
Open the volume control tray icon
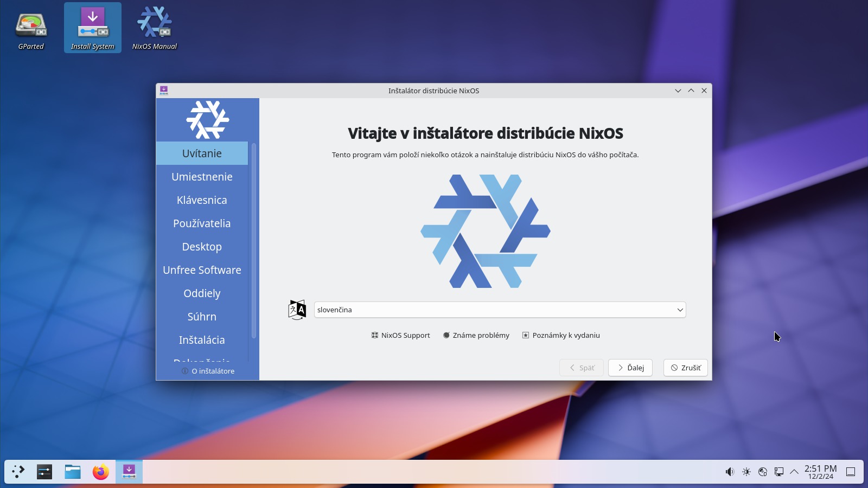pyautogui.click(x=730, y=472)
